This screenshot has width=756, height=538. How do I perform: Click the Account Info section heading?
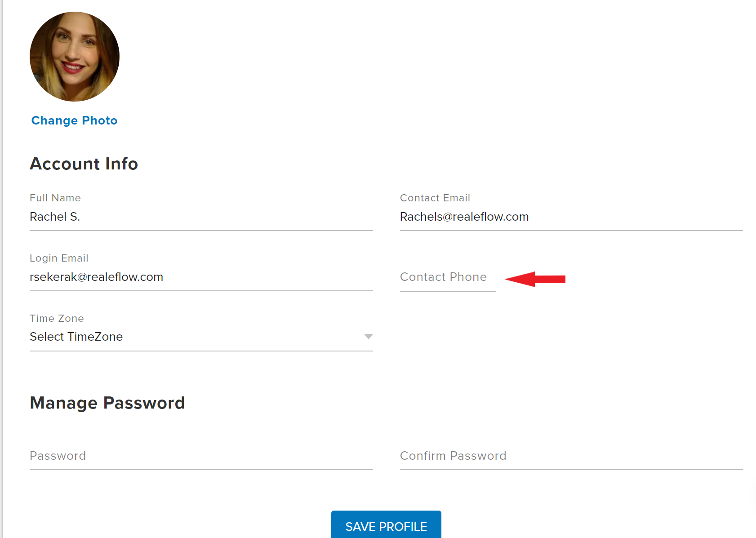[x=84, y=164]
